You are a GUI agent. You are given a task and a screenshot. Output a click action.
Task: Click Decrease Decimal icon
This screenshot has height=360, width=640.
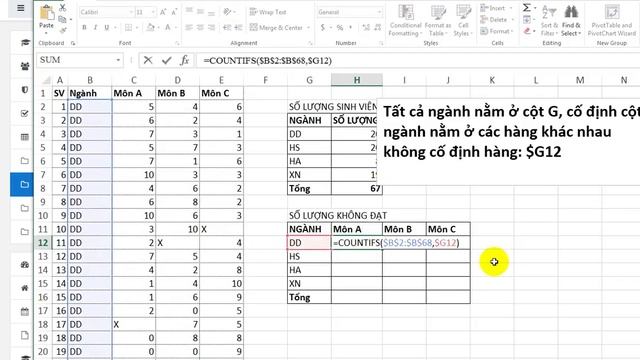point(378,27)
